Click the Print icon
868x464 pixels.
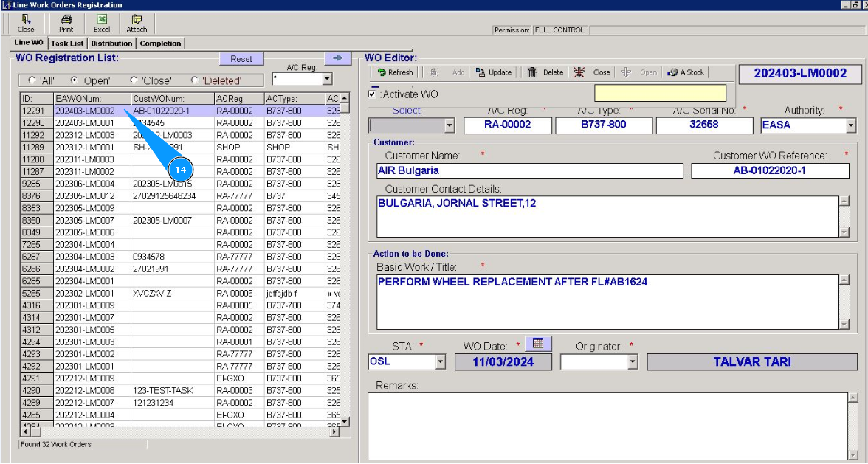[x=66, y=23]
